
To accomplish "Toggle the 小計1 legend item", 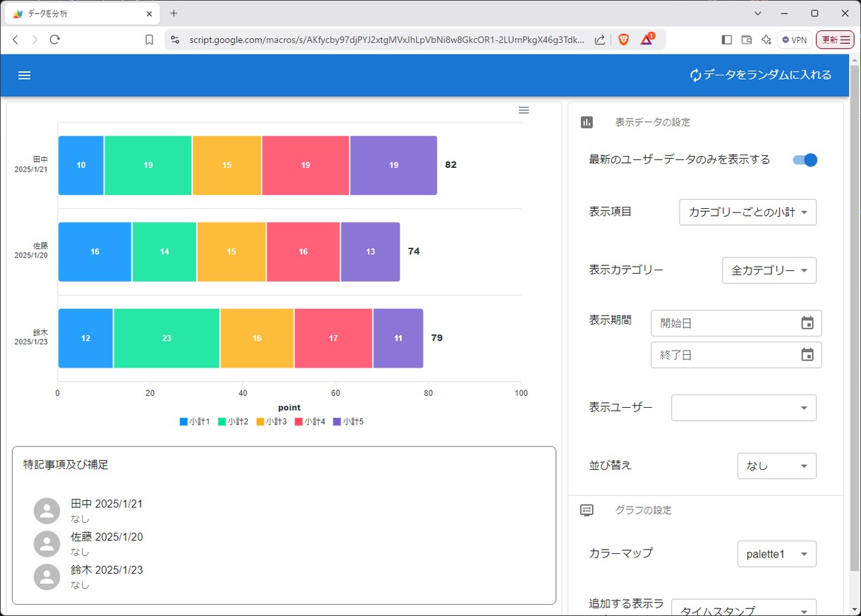I will pos(195,421).
